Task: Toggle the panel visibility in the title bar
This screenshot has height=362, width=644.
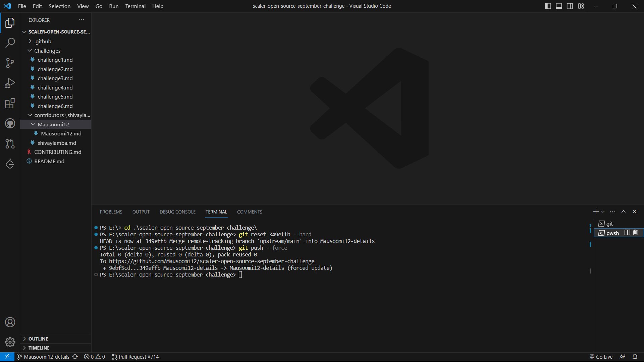Action: click(559, 6)
